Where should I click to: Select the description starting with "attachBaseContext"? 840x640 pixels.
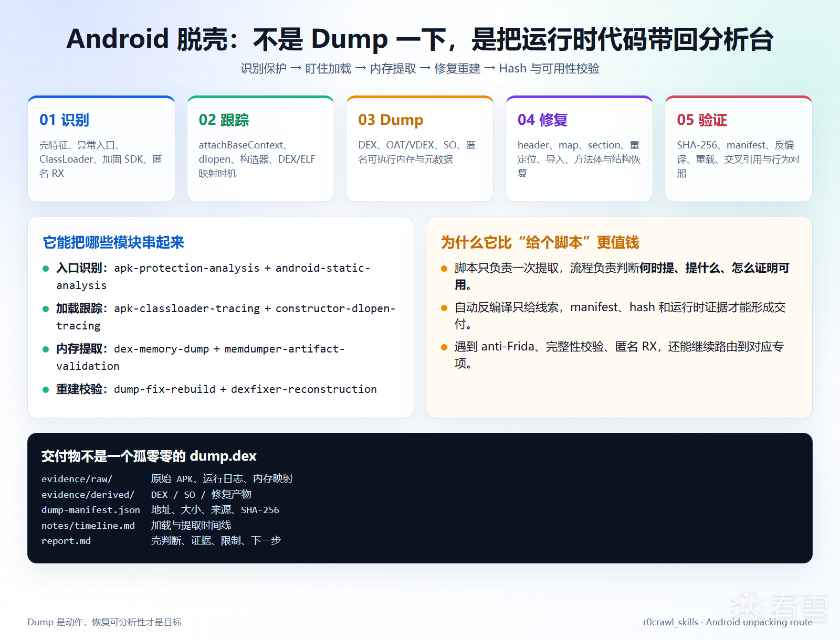[257, 159]
